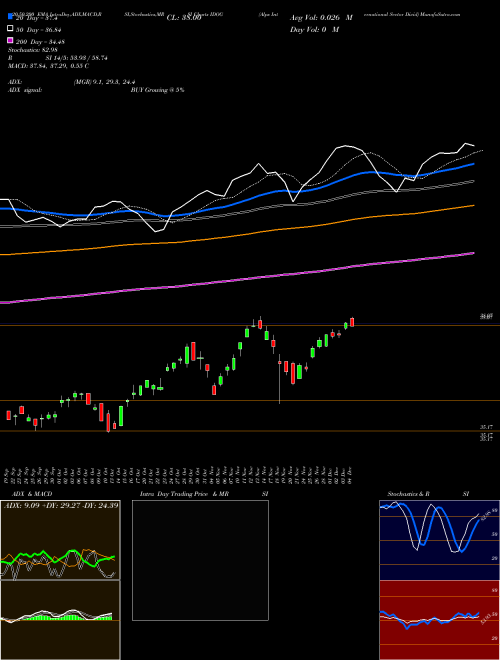Click the blue stochastics chart panel

pos(439,540)
